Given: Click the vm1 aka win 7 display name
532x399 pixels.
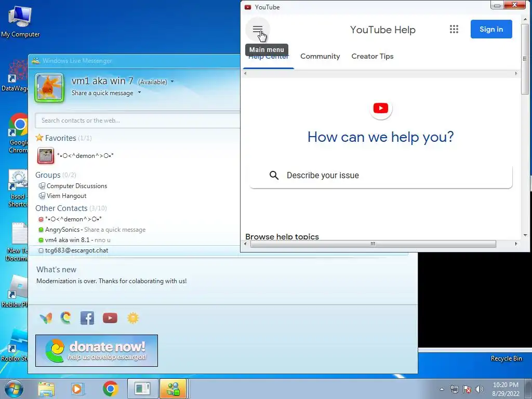Looking at the screenshot, I should (102, 81).
